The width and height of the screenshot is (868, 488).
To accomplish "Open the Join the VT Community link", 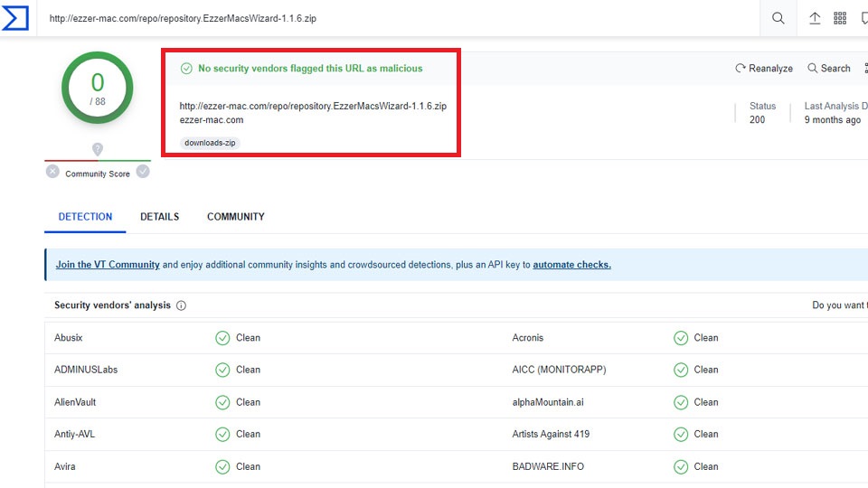I will click(108, 265).
